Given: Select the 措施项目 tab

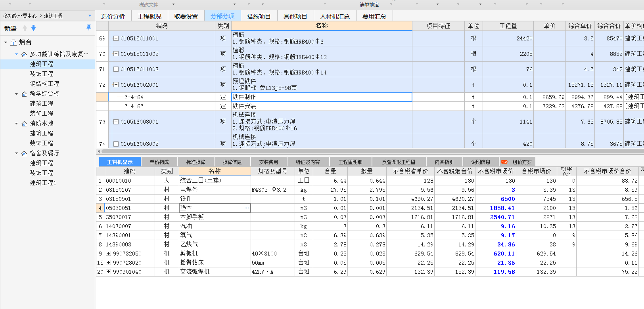Looking at the screenshot, I should click(259, 16).
